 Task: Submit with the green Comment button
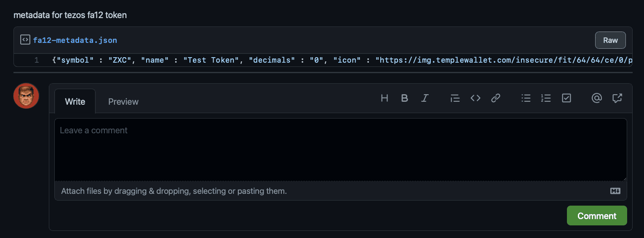tap(596, 216)
